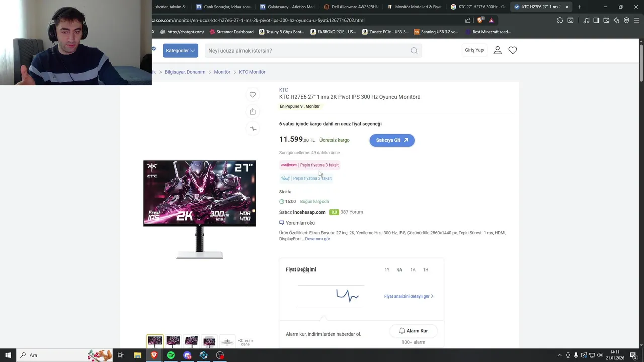
Task: Select the 1H price range option
Action: click(x=426, y=270)
